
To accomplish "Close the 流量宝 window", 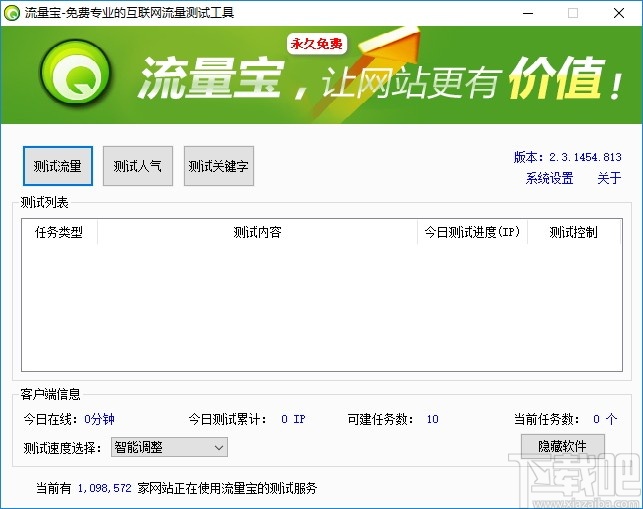I will coord(619,13).
